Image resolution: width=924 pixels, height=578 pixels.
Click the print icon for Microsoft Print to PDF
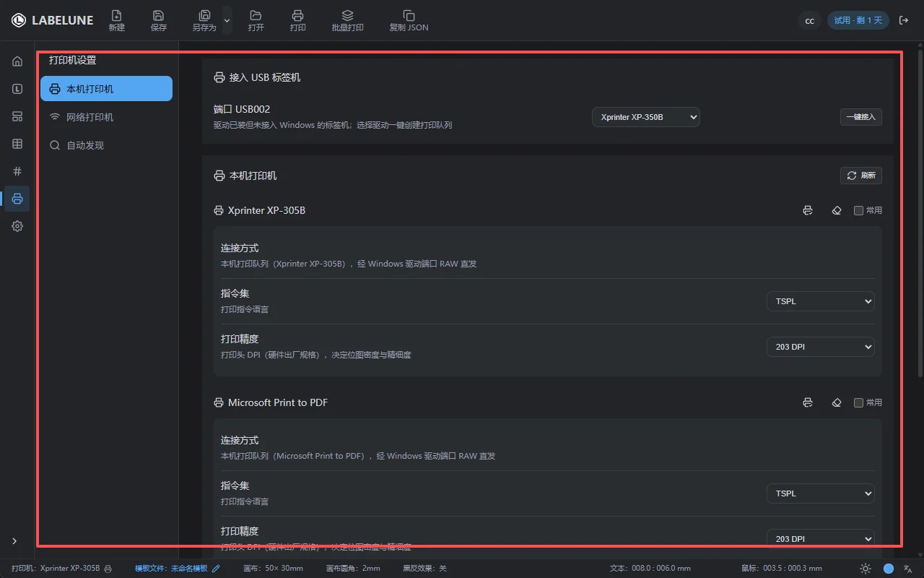(x=808, y=402)
